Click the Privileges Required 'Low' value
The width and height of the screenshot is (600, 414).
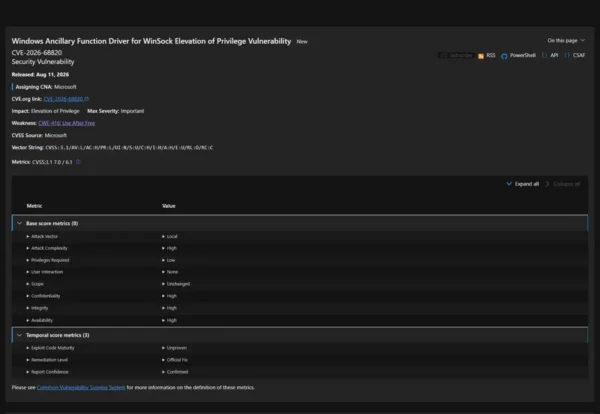coord(171,260)
